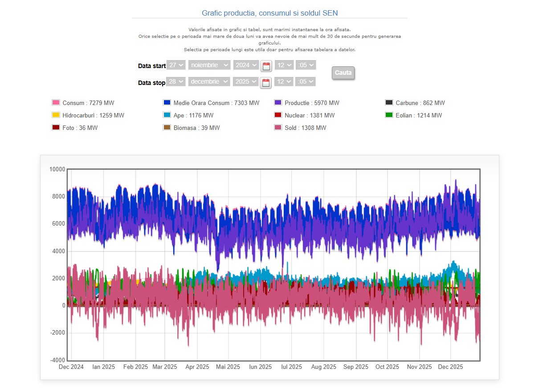Click the Ape legend swatch icon

pyautogui.click(x=167, y=115)
